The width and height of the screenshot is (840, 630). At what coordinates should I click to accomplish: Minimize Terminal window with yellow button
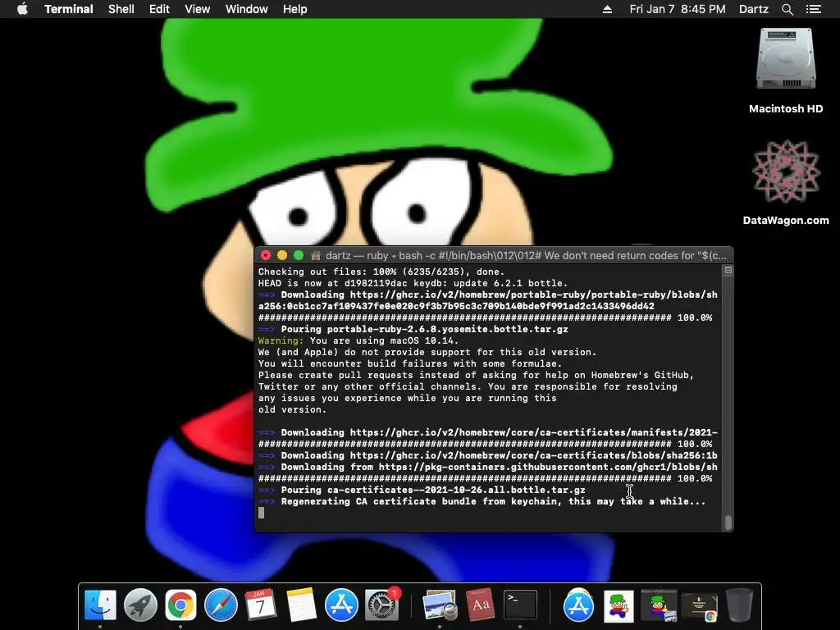[x=282, y=256]
